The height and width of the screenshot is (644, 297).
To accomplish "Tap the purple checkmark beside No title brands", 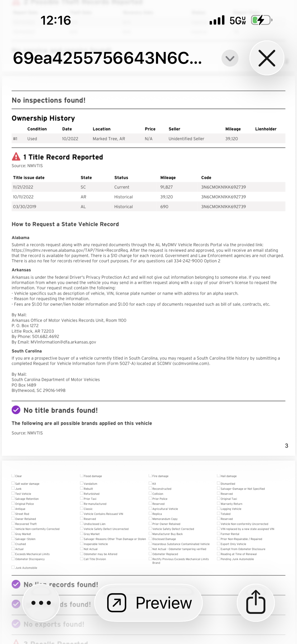I will point(16,410).
